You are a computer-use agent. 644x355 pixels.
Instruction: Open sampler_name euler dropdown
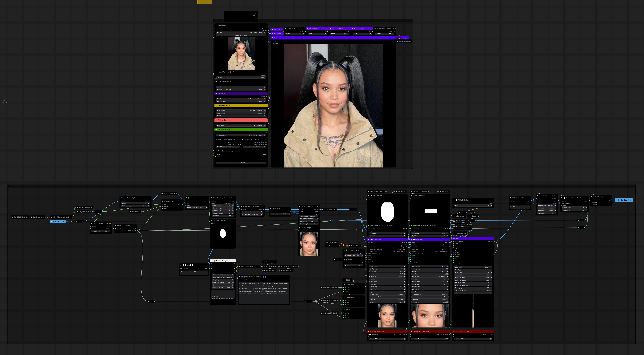pos(354,255)
